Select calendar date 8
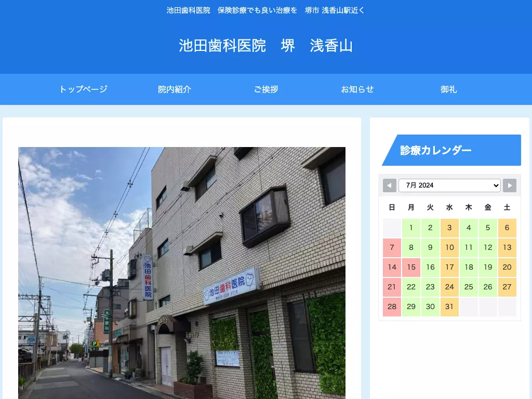Viewport: 532px width, 399px height. (x=411, y=247)
